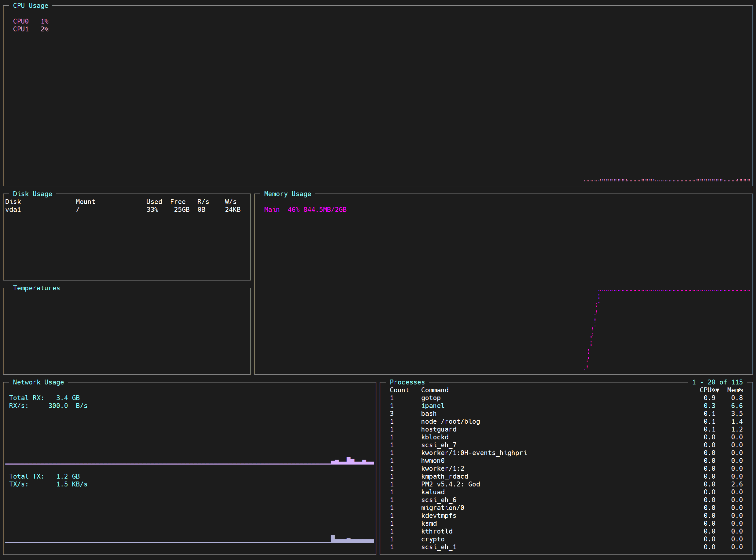Click the Main 46% 844.5MB/2GB memory label
This screenshot has width=756, height=560.
click(x=305, y=210)
